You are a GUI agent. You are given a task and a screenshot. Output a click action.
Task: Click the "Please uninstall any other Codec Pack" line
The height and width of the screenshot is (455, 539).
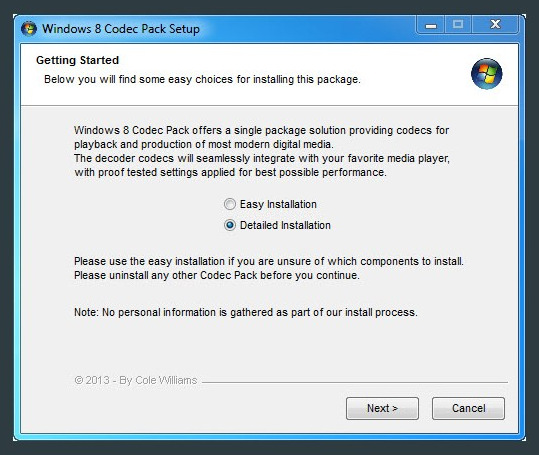(217, 275)
